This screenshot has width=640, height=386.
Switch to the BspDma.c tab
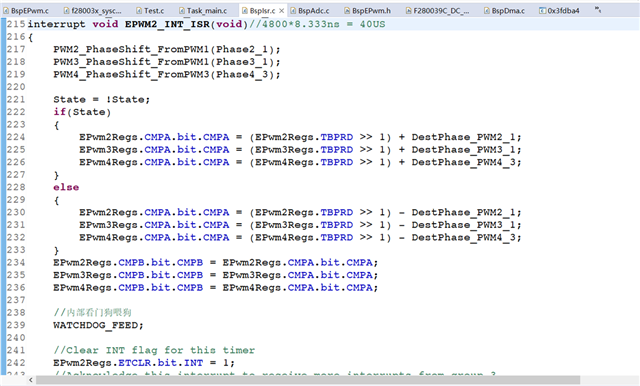[504, 11]
